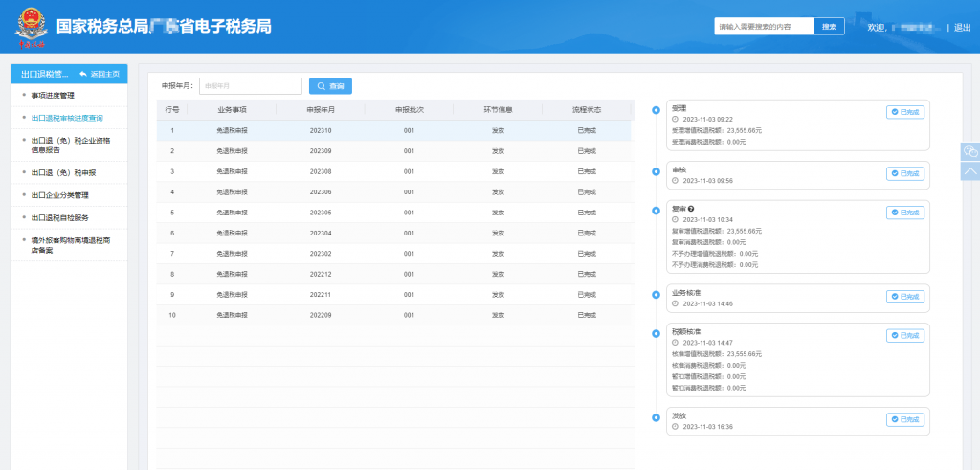Click the 已完成 badge in the 税额核准 card
980x470 pixels.
click(x=905, y=336)
